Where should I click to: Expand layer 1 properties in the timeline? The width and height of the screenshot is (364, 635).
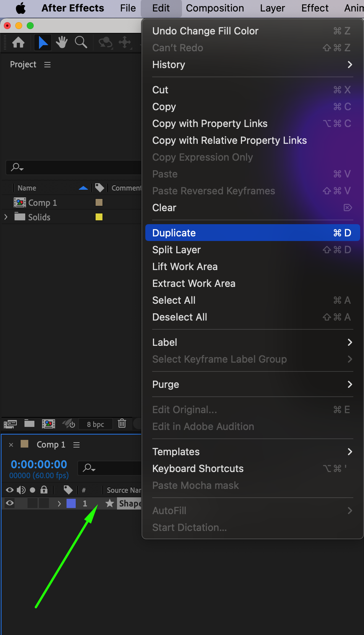click(59, 503)
